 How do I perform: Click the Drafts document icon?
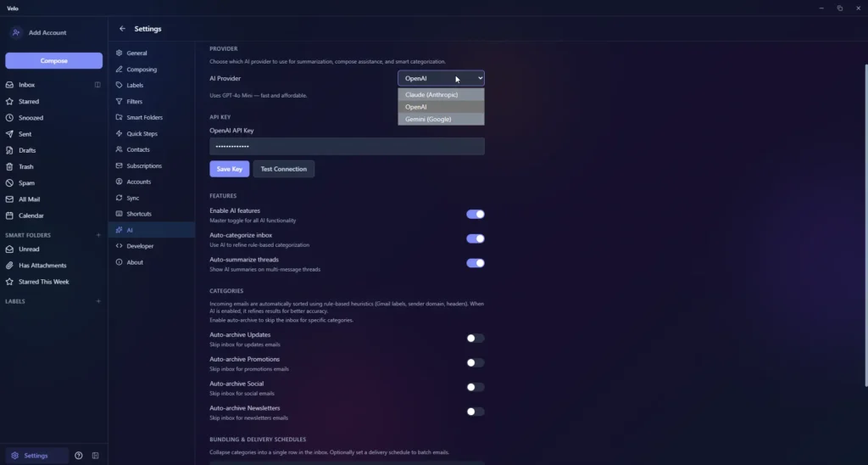point(9,150)
